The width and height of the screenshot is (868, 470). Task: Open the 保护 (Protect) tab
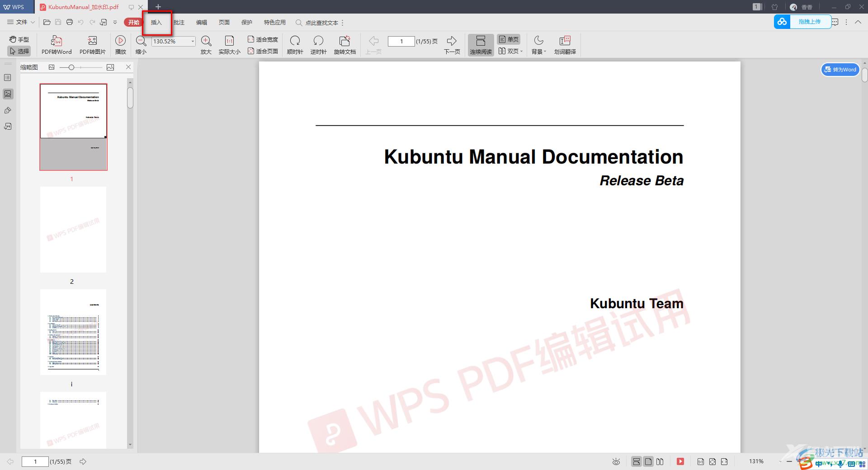tap(247, 22)
